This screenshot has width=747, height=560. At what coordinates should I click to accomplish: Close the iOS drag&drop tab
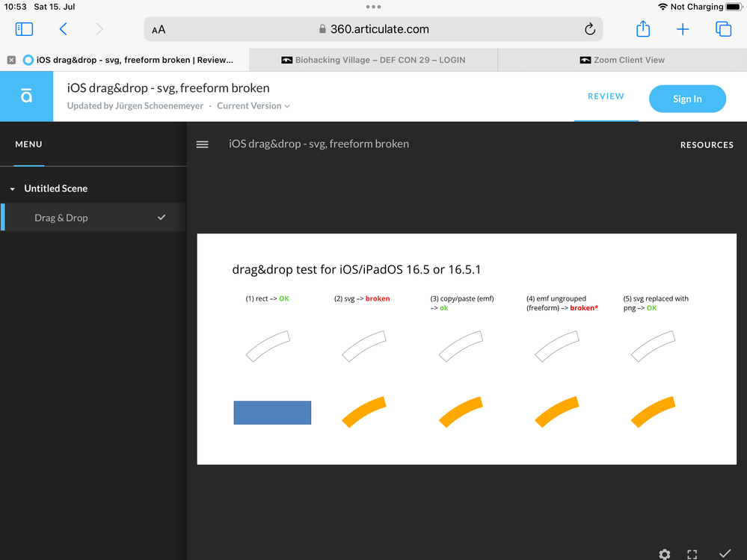tap(11, 60)
